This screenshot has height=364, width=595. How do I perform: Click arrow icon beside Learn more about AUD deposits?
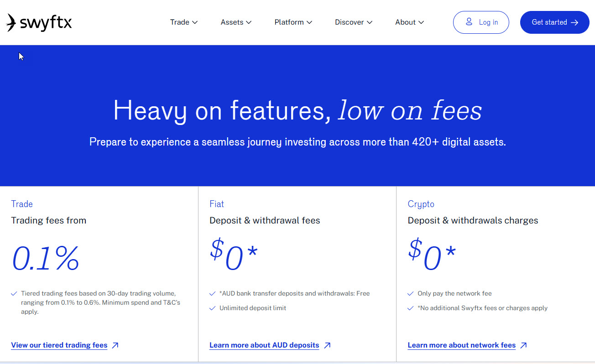coord(327,345)
